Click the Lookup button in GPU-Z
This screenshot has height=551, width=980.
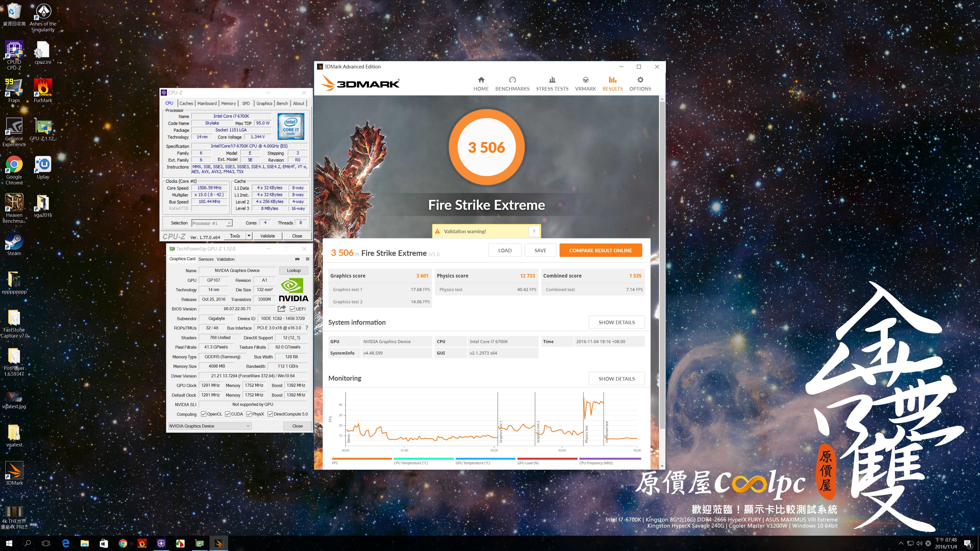[x=294, y=270]
